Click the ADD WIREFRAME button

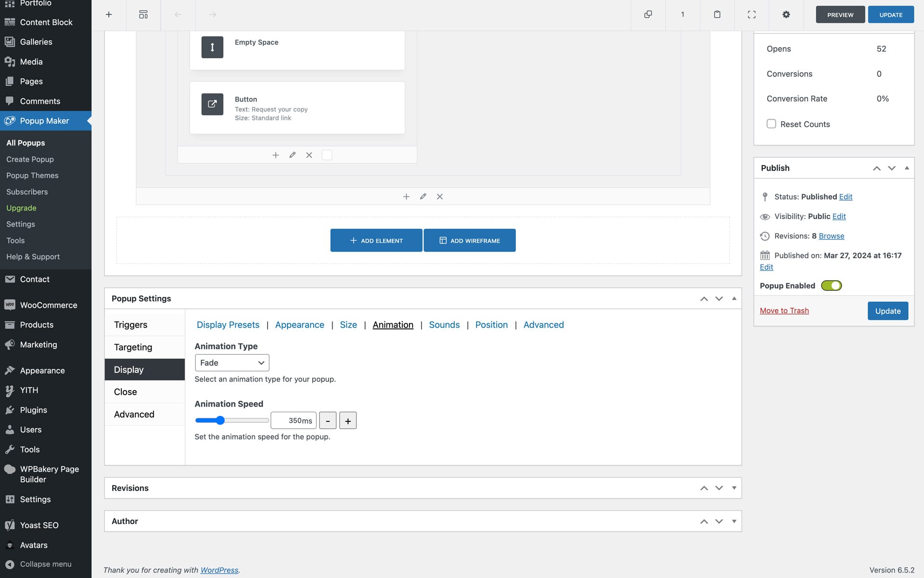click(469, 240)
